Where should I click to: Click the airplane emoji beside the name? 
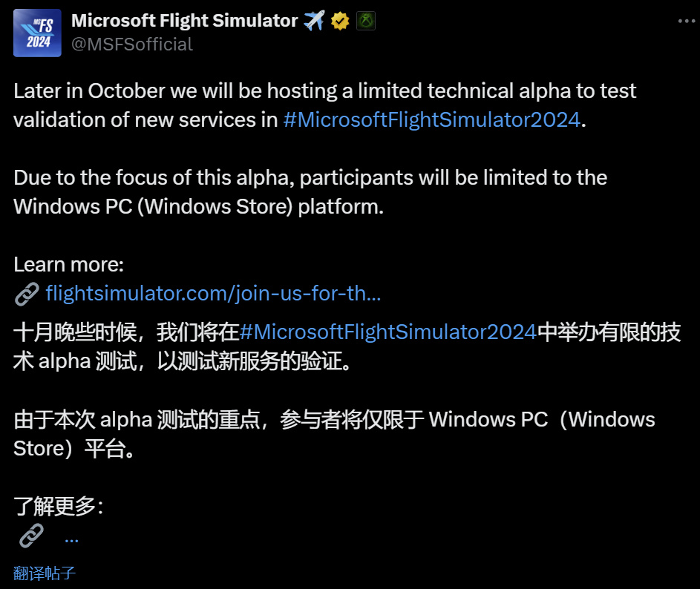point(314,22)
